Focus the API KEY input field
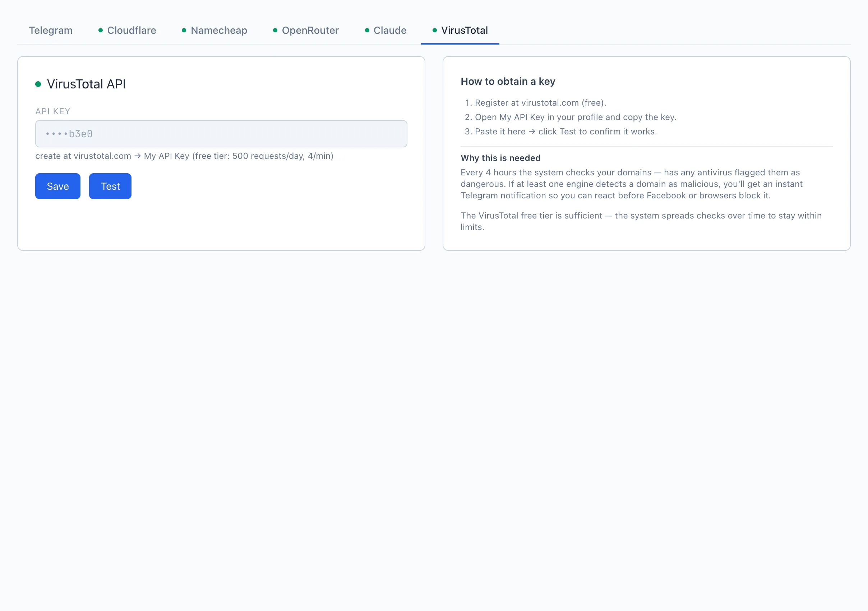The image size is (868, 611). tap(221, 134)
